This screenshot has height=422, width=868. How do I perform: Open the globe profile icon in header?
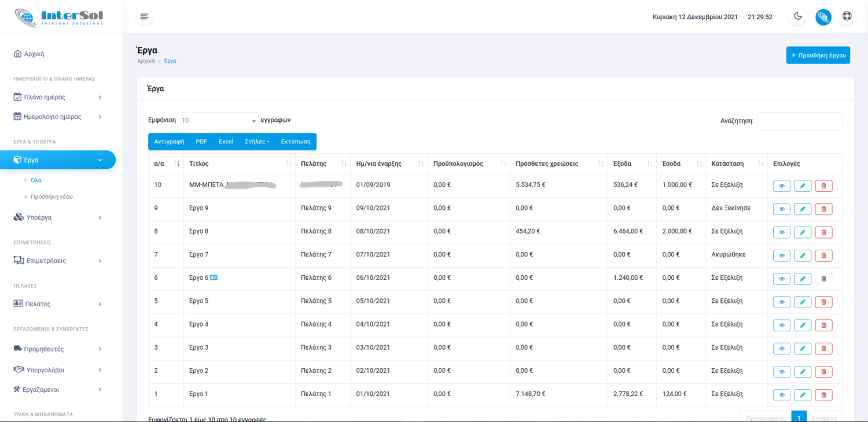click(823, 17)
